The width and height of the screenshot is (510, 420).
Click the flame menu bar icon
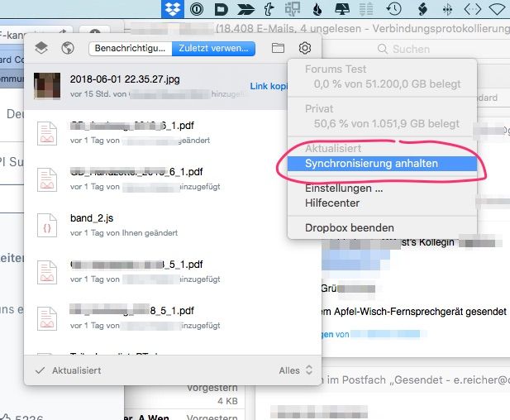point(317,9)
